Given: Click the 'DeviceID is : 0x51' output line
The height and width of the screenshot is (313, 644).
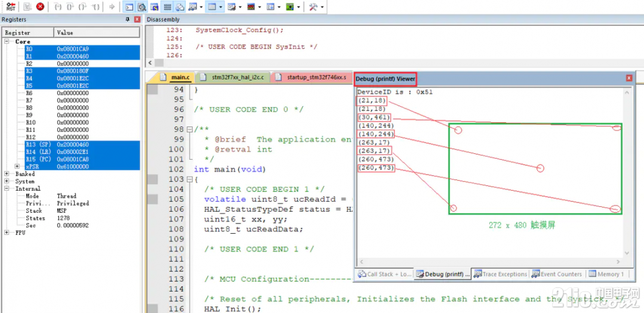Looking at the screenshot, I should coord(395,92).
